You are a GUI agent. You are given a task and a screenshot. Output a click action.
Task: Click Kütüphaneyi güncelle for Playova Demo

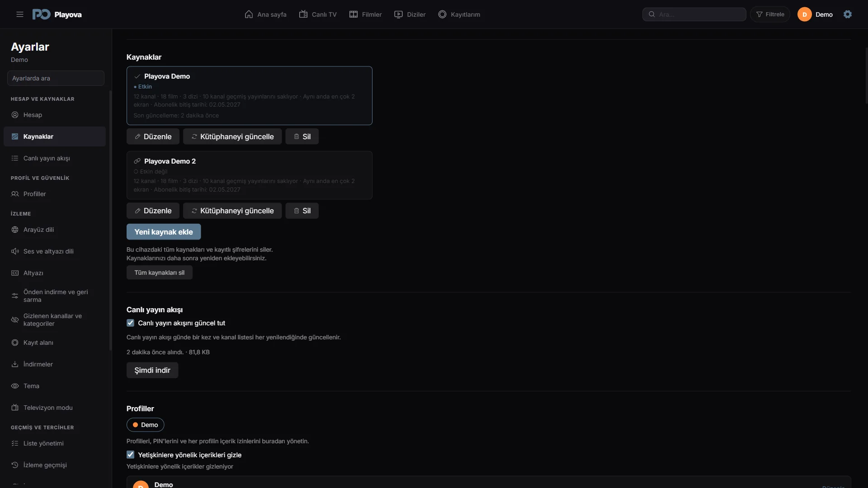(x=232, y=136)
